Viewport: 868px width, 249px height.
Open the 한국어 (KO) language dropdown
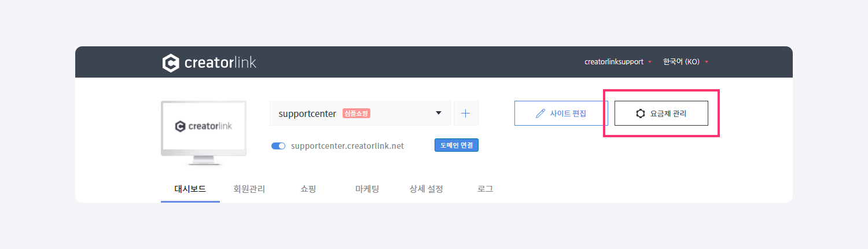(686, 62)
